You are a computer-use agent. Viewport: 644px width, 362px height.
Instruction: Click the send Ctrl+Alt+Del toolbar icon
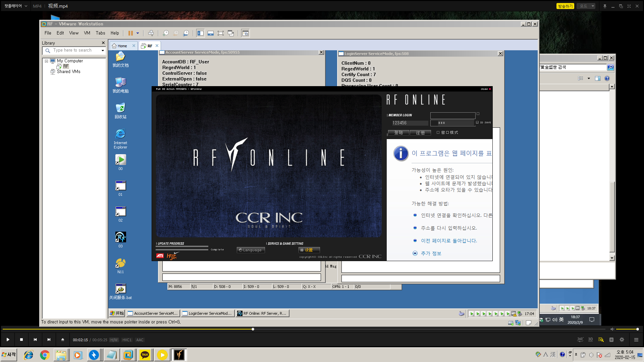[x=151, y=33]
